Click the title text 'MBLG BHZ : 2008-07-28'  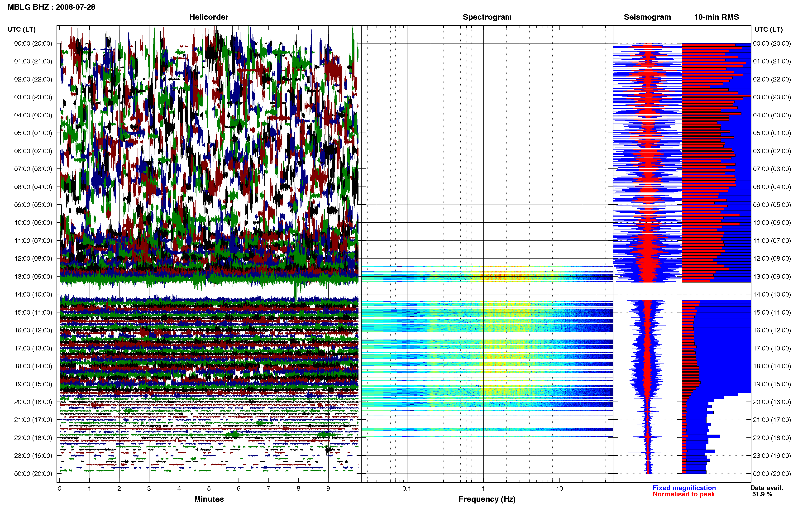(51, 7)
